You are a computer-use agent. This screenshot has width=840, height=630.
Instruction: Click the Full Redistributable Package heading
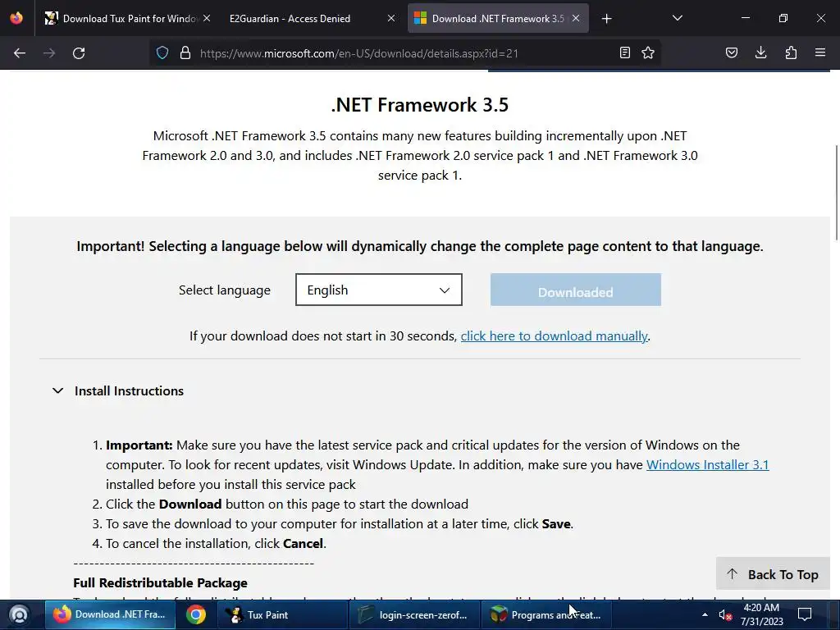(x=160, y=583)
